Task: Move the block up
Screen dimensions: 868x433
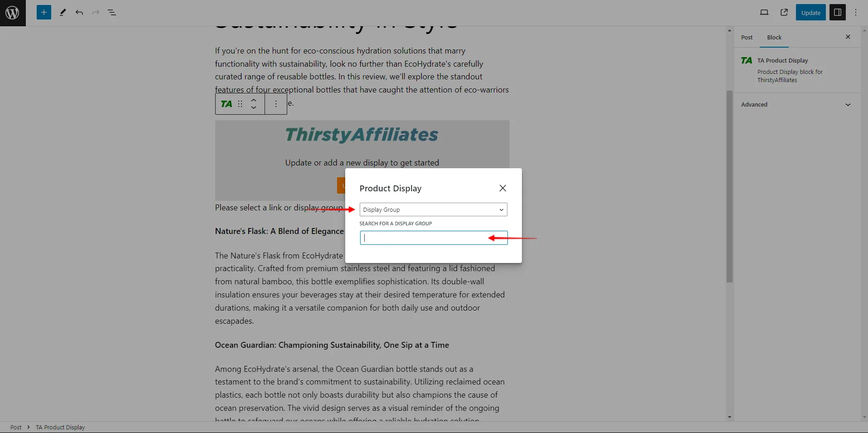Action: point(254,100)
